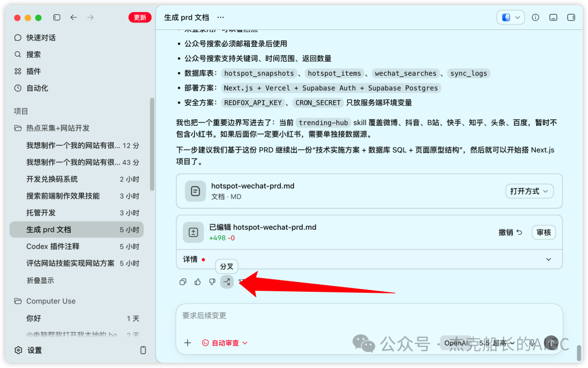This screenshot has height=368, width=588.
Task: Open the 评估网站技能实现网站方案 conversation
Action: (77, 263)
